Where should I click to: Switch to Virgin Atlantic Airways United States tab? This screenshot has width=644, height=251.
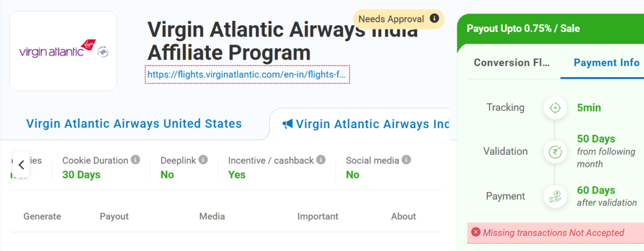(134, 124)
